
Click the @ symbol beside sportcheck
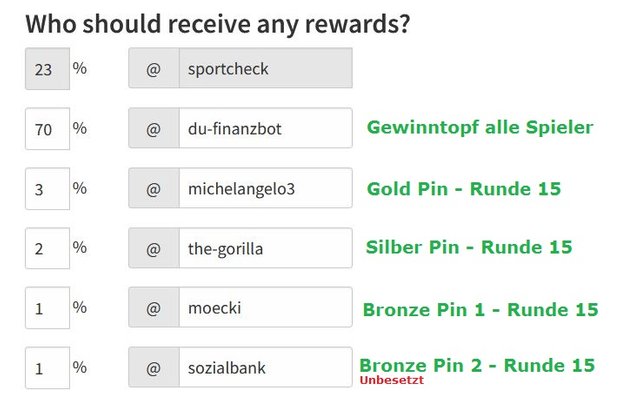point(154,68)
